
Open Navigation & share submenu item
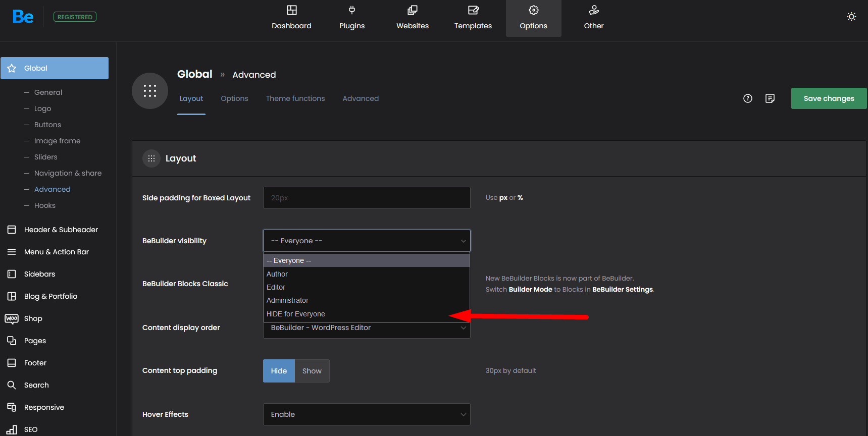click(68, 173)
